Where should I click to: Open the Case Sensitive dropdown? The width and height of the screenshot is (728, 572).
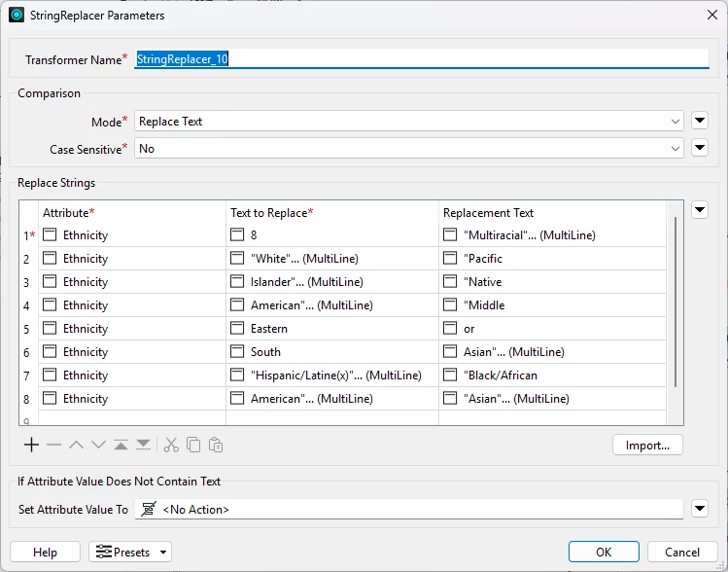(408, 149)
